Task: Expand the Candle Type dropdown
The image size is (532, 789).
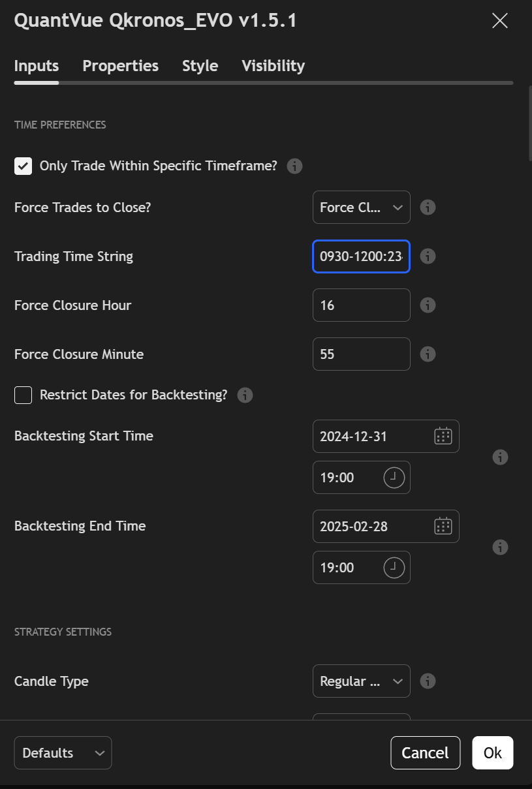Action: point(361,681)
